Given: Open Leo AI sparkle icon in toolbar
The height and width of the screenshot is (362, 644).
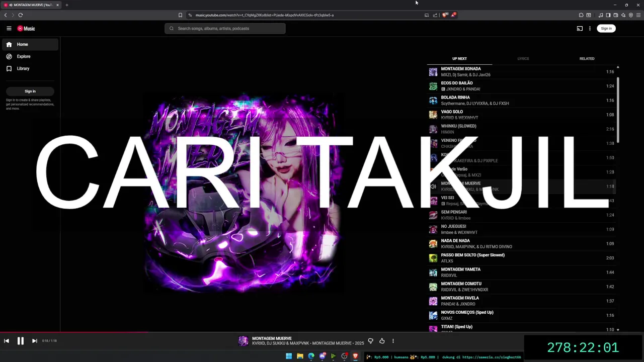Looking at the screenshot, I should tap(623, 15).
